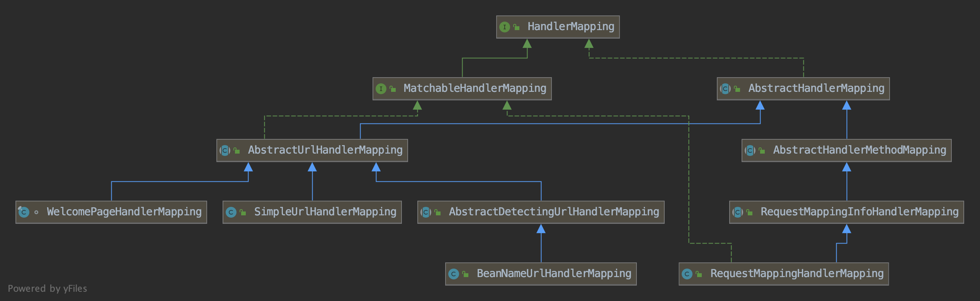980x301 pixels.
Task: Select the AbstractHandlerMapping node label
Action: click(x=816, y=88)
